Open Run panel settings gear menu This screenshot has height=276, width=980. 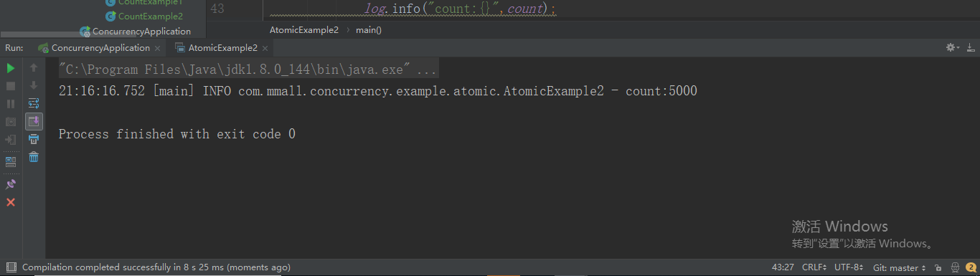click(953, 47)
